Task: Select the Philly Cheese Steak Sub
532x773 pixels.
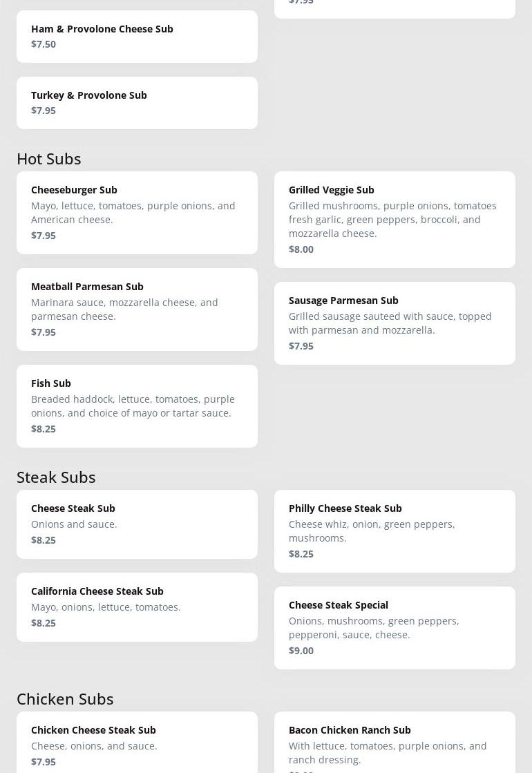Action: pyautogui.click(x=395, y=531)
